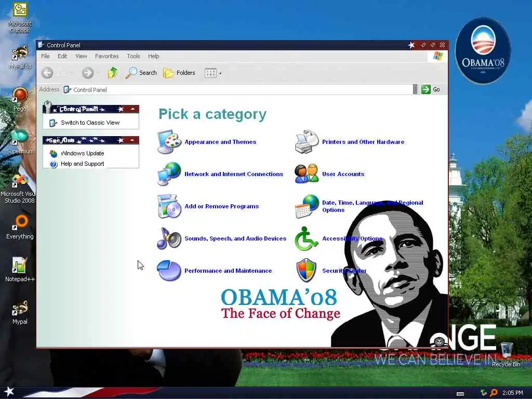Image resolution: width=532 pixels, height=399 pixels.
Task: Click the Back toolbar arrow
Action: click(47, 73)
